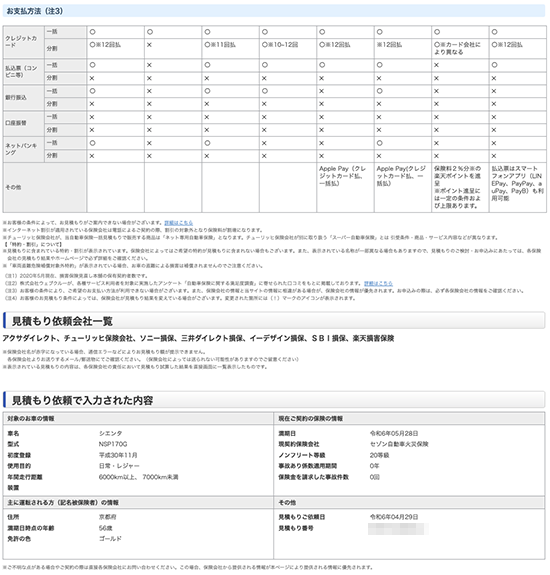Click the 見積もり依頼会社一覧 heading

(x=62, y=321)
